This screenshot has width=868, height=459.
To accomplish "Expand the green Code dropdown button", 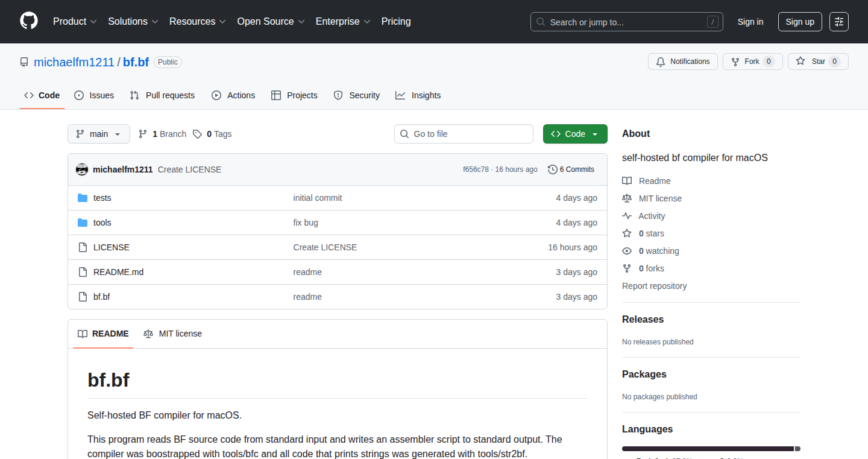I will 575,134.
